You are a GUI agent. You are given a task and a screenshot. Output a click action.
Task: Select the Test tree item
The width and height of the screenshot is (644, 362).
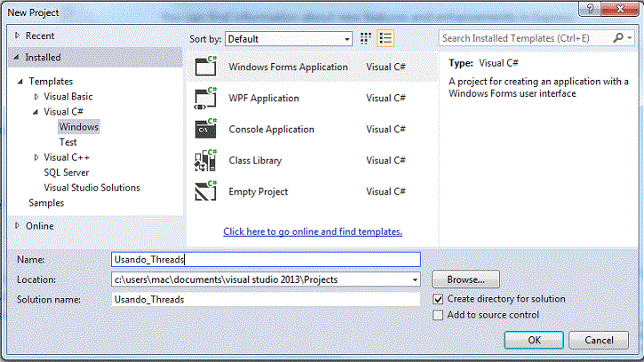click(x=68, y=142)
